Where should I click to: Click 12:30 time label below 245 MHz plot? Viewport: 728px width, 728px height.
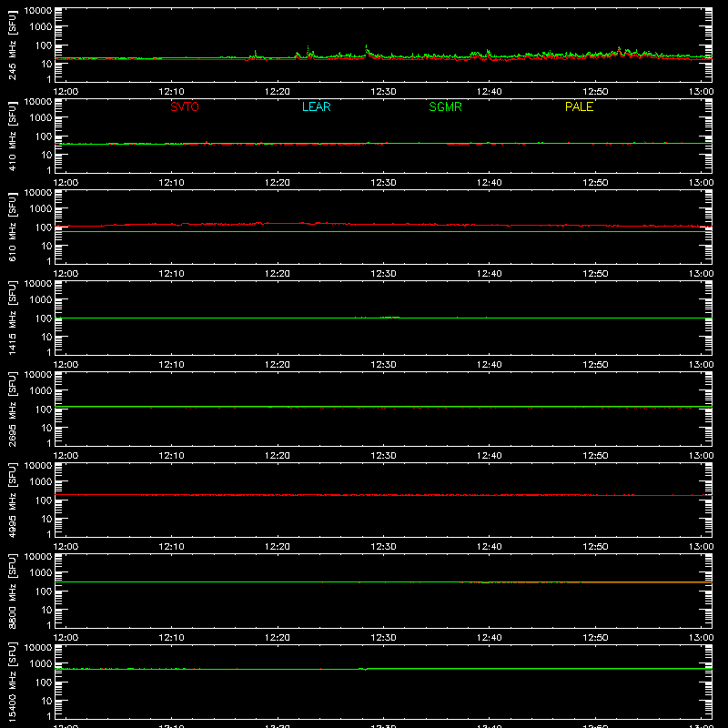tap(383, 92)
